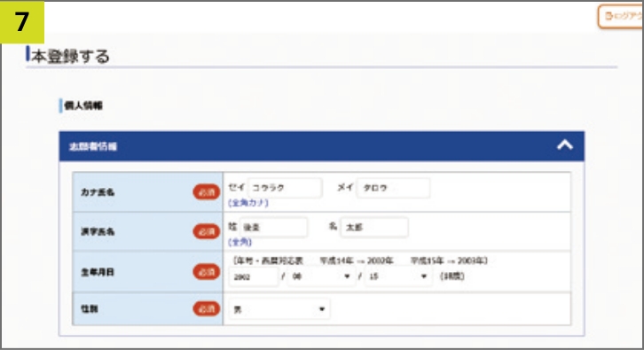The width and height of the screenshot is (644, 350).
Task: Click the birth year field showing 2002
Action: (253, 276)
